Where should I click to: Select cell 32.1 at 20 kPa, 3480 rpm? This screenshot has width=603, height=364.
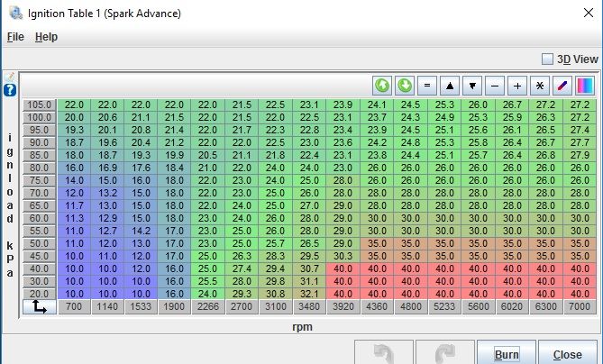click(309, 294)
